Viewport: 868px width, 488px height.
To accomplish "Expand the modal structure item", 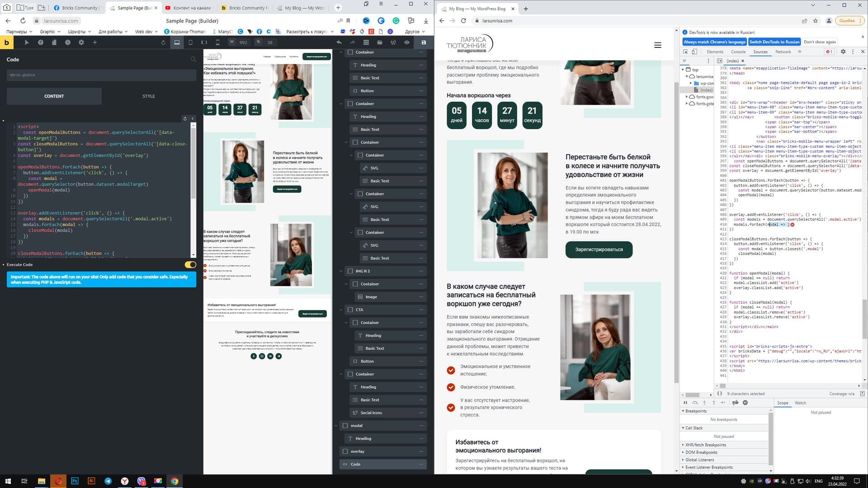I will click(336, 426).
